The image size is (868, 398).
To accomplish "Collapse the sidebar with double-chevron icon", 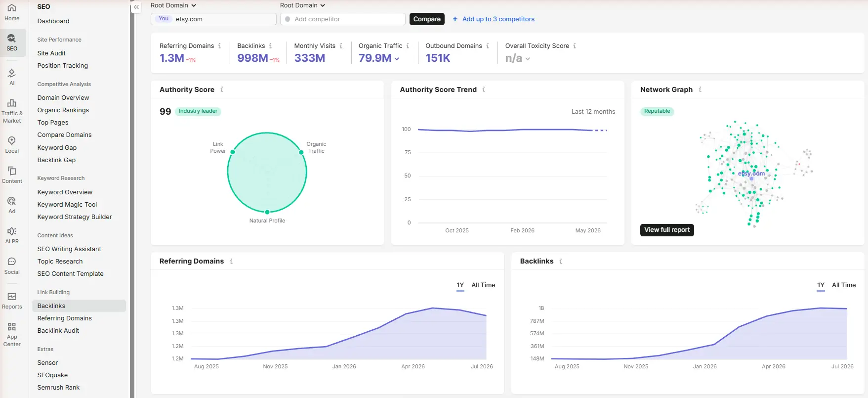I will (136, 7).
